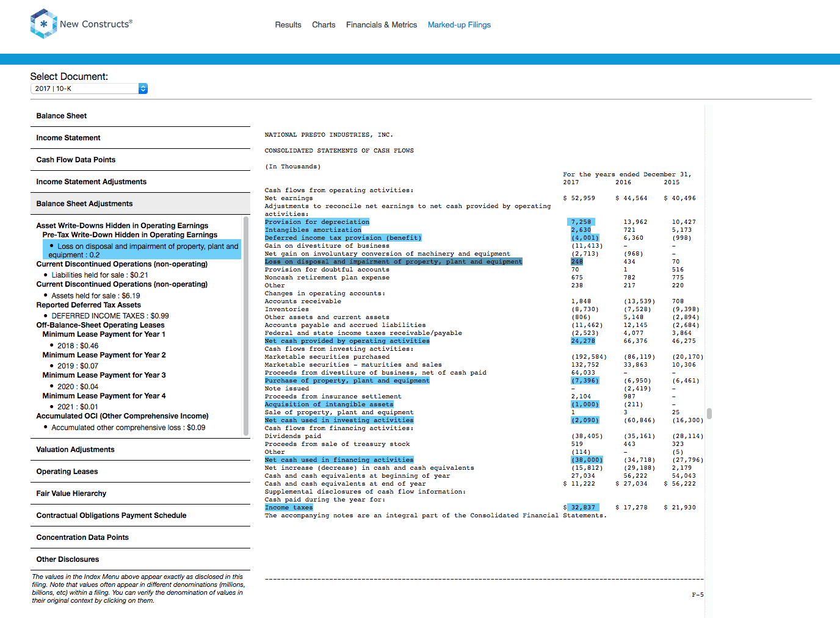Click highlighted Provision for depreciation line
The height and width of the screenshot is (618, 840).
[x=317, y=222]
